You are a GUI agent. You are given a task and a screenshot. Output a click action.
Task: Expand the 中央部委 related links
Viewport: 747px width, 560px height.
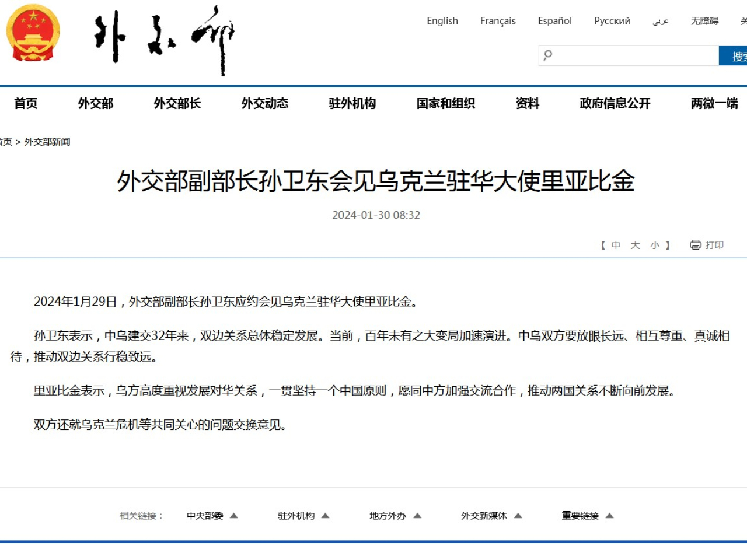point(211,516)
